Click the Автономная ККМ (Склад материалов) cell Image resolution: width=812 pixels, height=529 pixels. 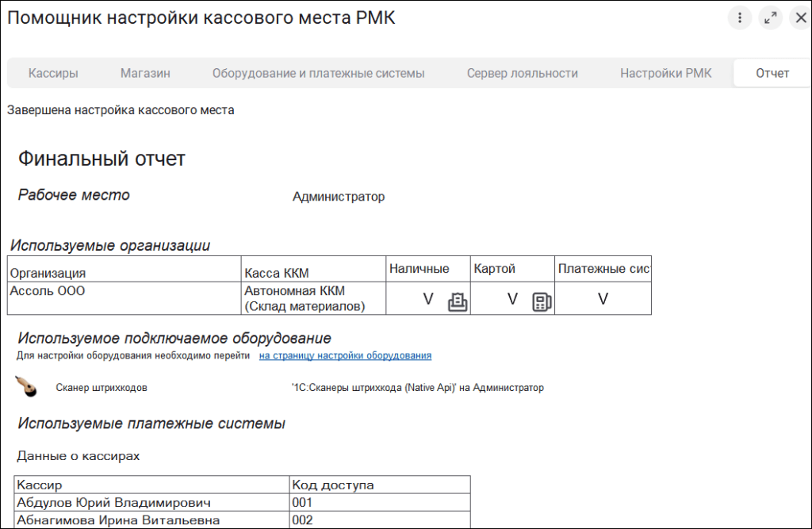(304, 298)
